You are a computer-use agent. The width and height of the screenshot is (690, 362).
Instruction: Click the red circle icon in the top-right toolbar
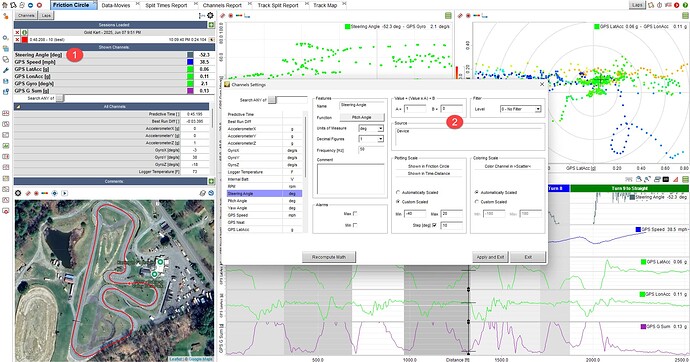pos(676,5)
